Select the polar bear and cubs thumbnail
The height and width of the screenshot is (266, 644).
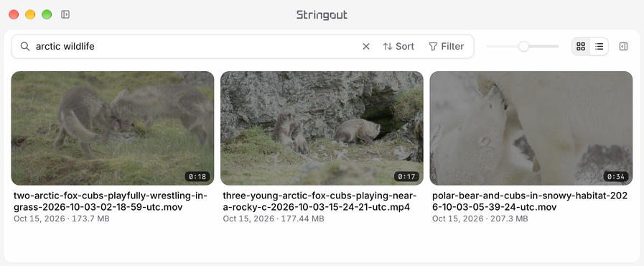531,128
